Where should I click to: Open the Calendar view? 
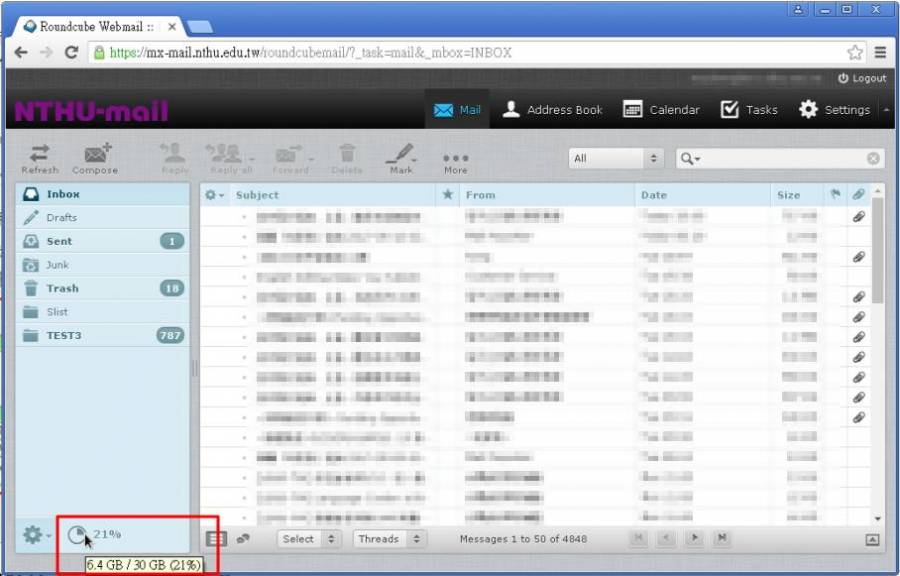pos(661,110)
